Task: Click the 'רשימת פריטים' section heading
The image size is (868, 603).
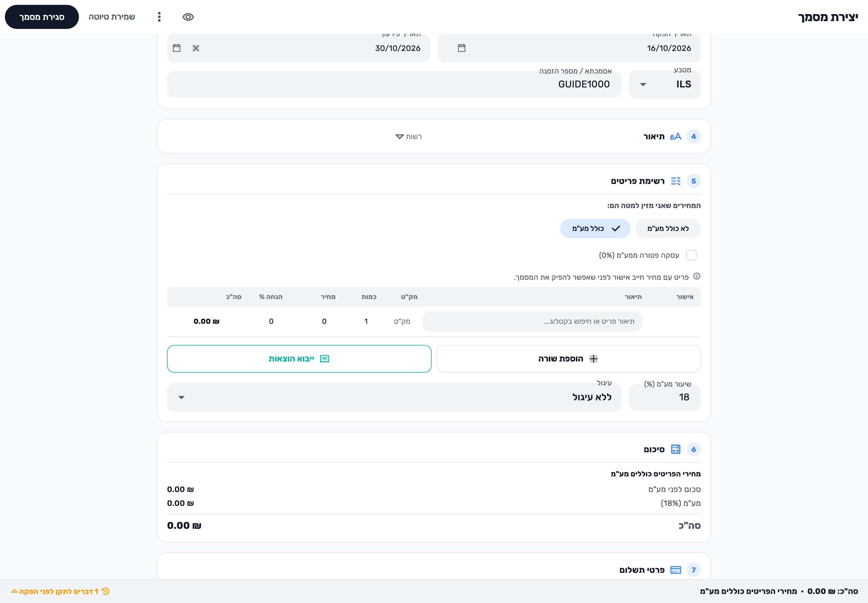Action: (638, 181)
